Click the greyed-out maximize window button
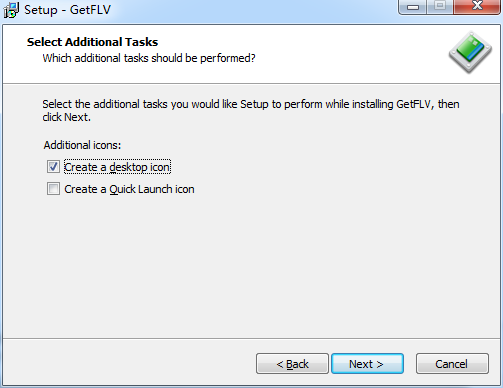The image size is (503, 388). 440,7
